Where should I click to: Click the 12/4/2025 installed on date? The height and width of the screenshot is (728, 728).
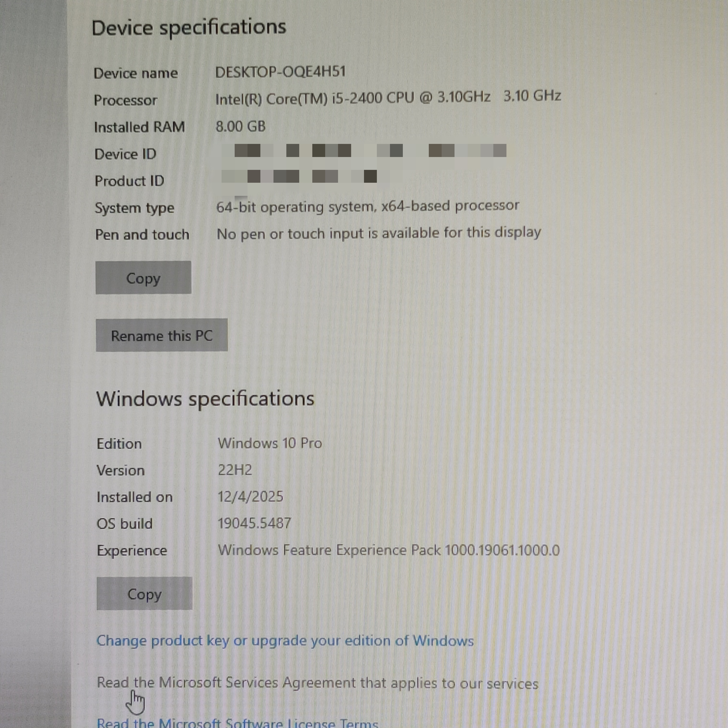coord(250,497)
